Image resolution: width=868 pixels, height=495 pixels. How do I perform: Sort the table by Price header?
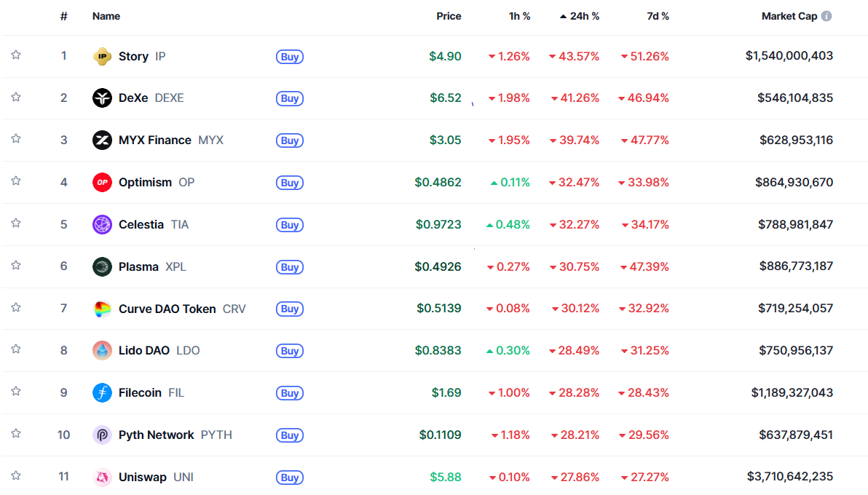(449, 16)
